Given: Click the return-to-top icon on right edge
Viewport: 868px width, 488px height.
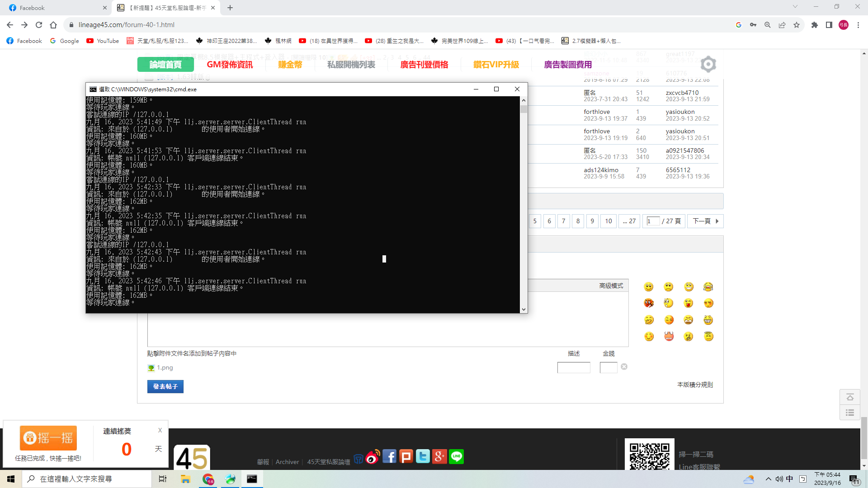Looking at the screenshot, I should tap(850, 397).
